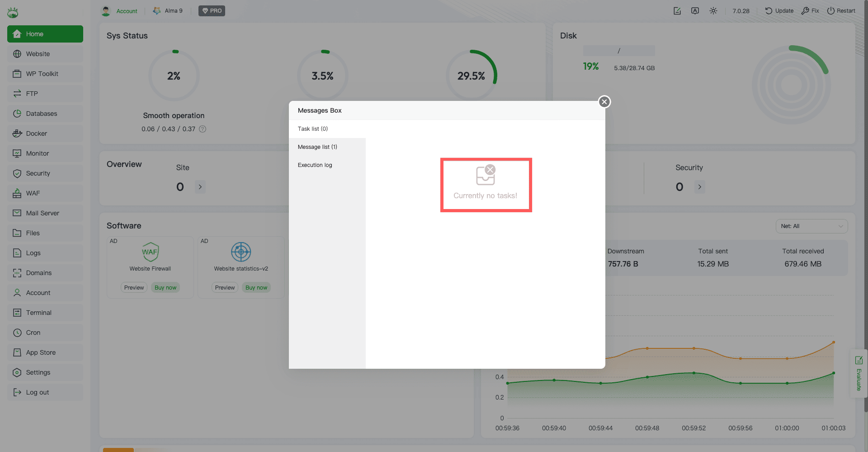The image size is (868, 452).
Task: Click Buy now for Website Firewall
Action: [x=165, y=288]
